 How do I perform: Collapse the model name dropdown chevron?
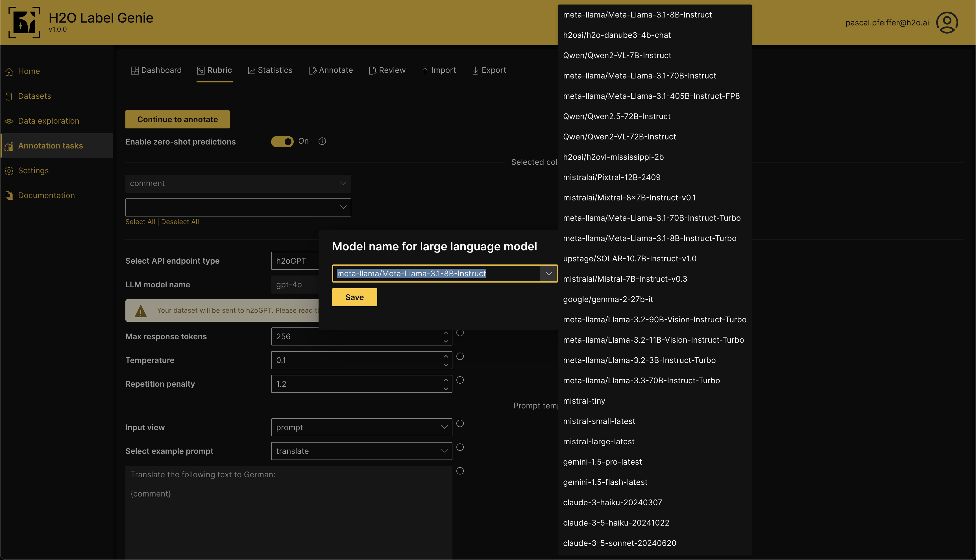pyautogui.click(x=549, y=274)
